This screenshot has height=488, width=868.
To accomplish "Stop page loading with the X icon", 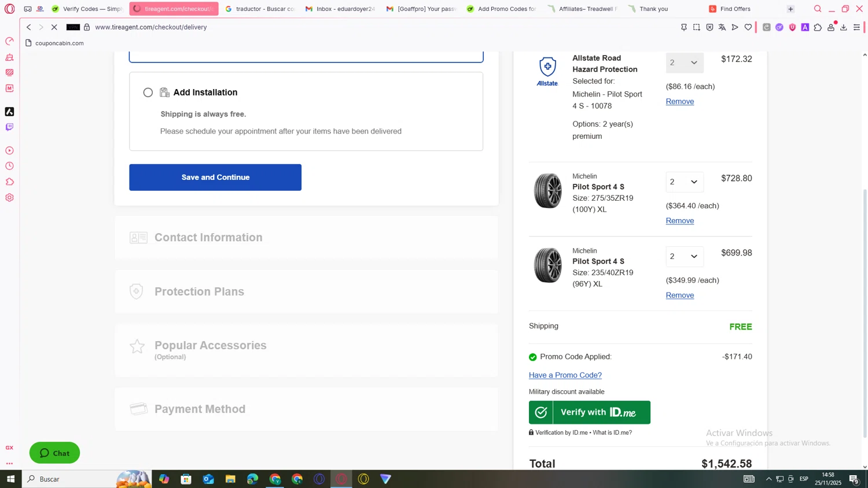I will (54, 27).
